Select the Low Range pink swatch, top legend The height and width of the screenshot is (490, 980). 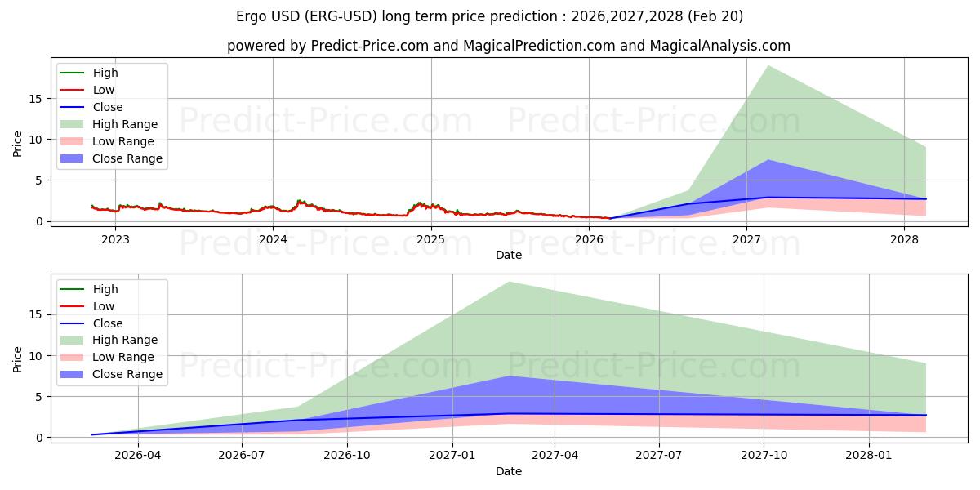(x=72, y=141)
